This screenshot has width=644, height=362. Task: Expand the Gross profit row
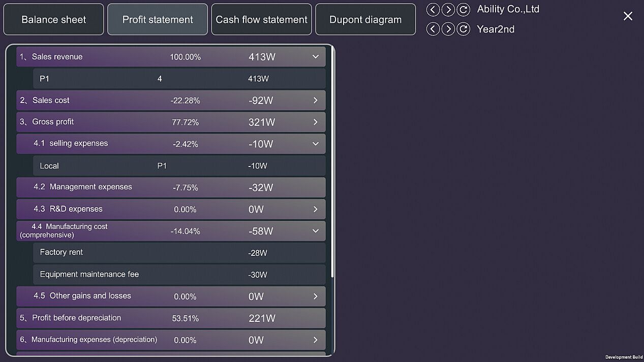[316, 122]
